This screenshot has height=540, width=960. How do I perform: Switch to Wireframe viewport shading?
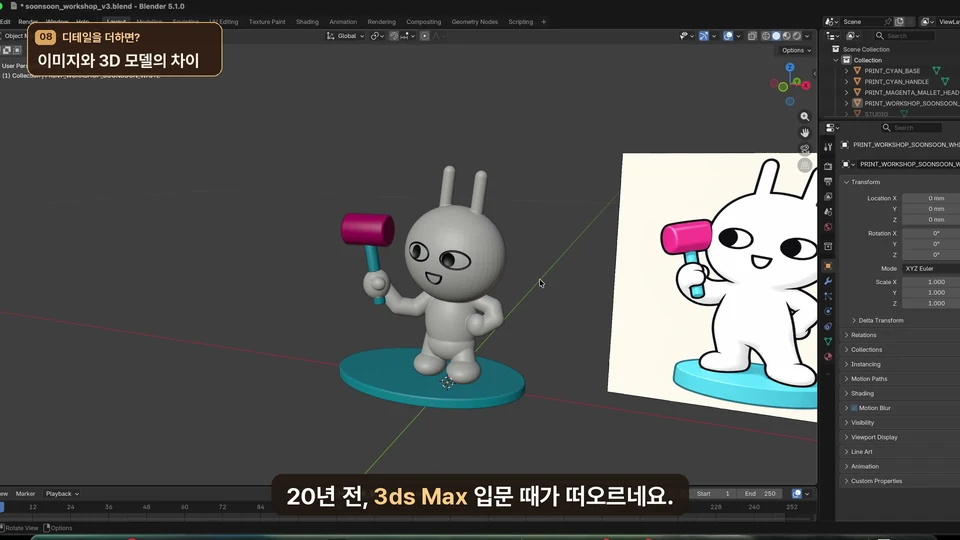pyautogui.click(x=766, y=36)
